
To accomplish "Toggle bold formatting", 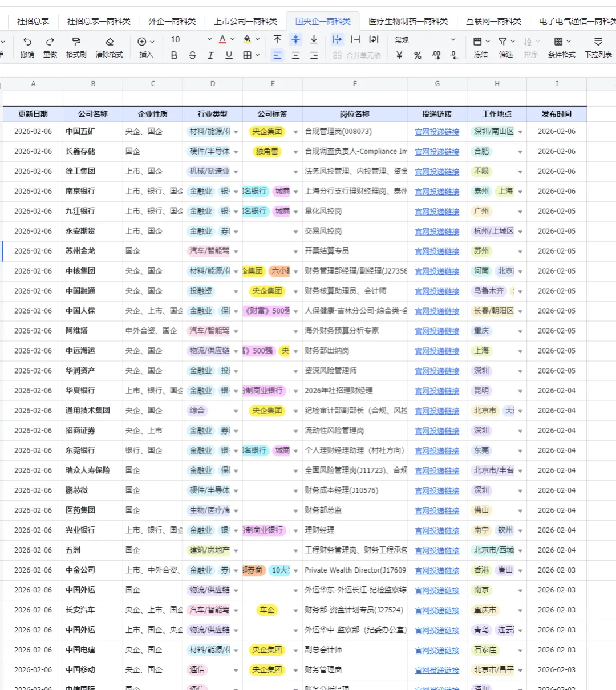I will click(x=174, y=55).
